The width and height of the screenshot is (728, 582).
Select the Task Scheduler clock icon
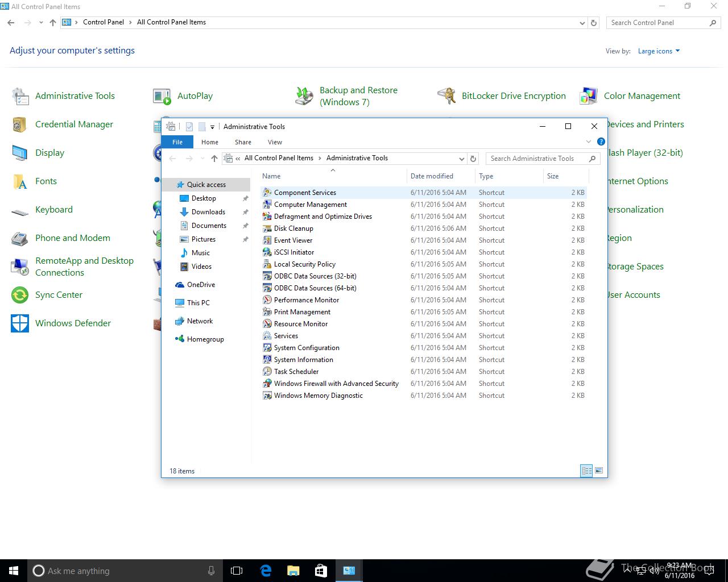click(267, 372)
